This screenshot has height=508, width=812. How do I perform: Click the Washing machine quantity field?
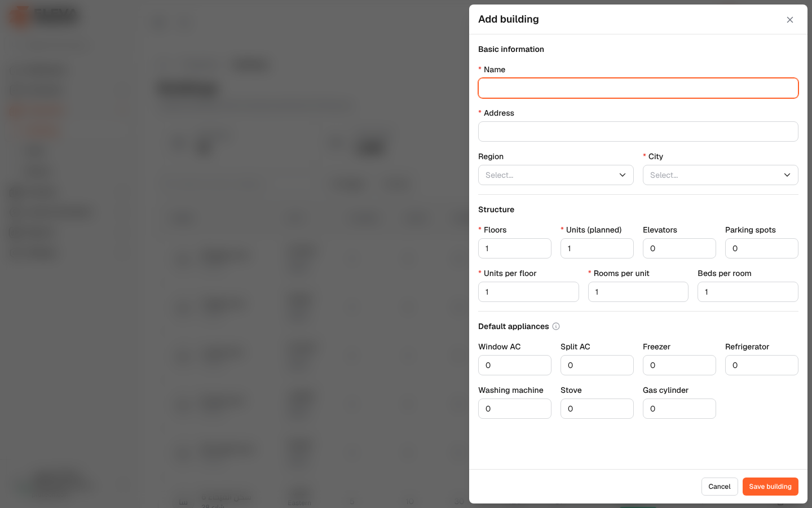coord(515,409)
